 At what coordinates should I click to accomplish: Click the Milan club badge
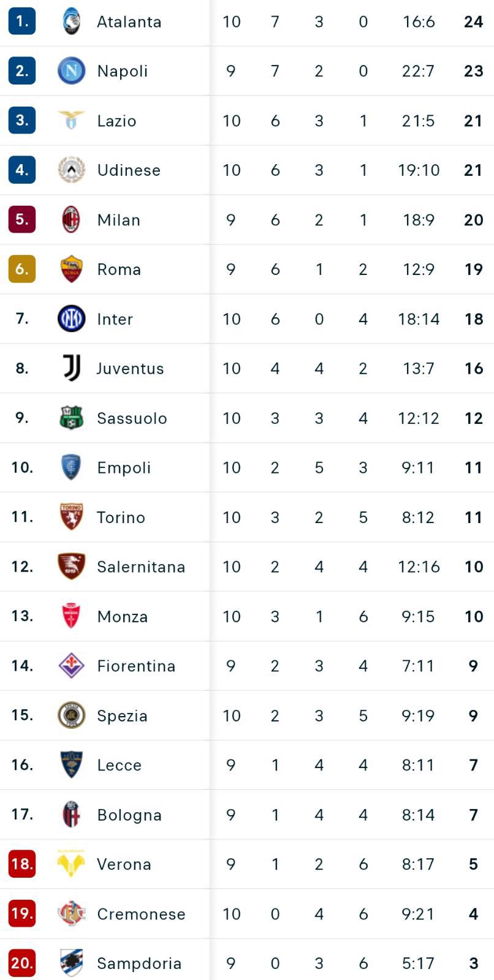(71, 219)
